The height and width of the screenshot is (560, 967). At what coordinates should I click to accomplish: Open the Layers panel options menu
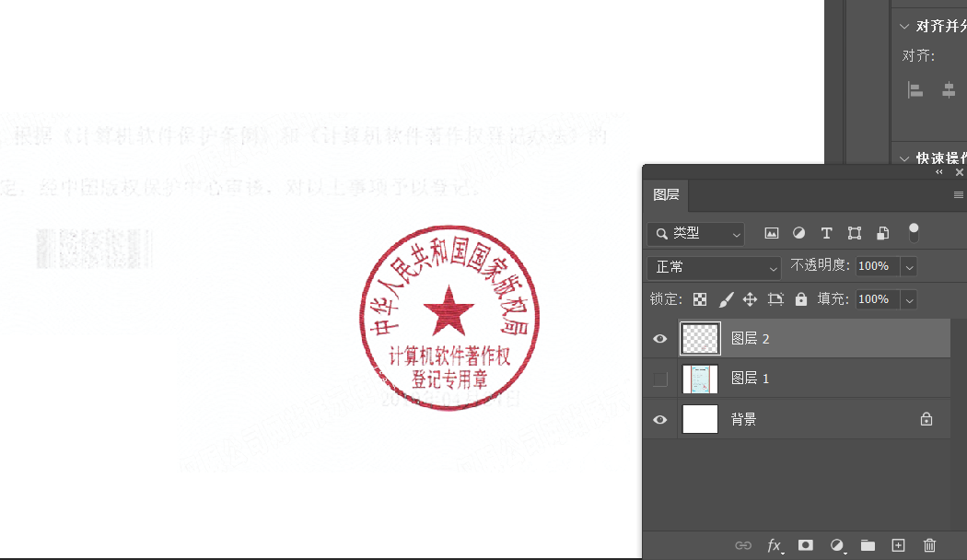[x=959, y=195]
